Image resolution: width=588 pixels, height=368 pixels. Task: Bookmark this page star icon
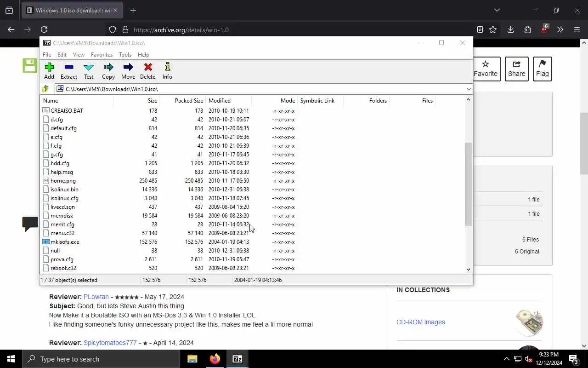493,29
